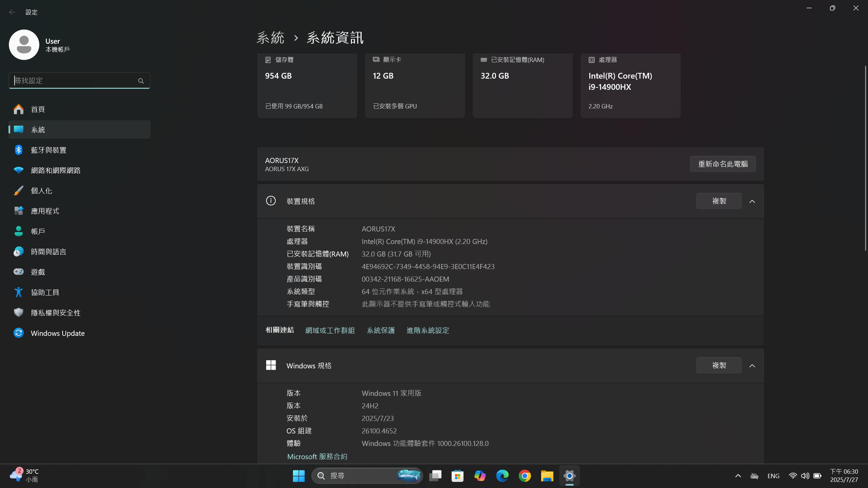The height and width of the screenshot is (488, 868).
Task: Open 網路和網際網路 settings
Action: tap(79, 170)
